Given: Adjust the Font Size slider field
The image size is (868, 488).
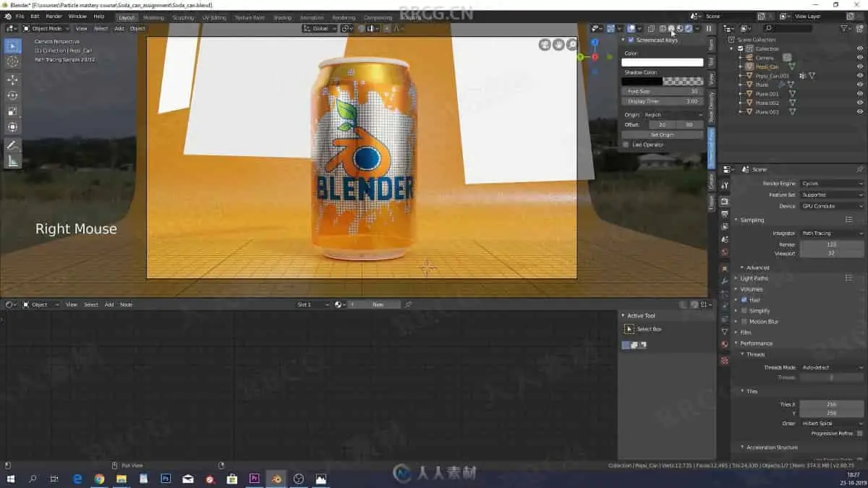Looking at the screenshot, I should coord(663,92).
